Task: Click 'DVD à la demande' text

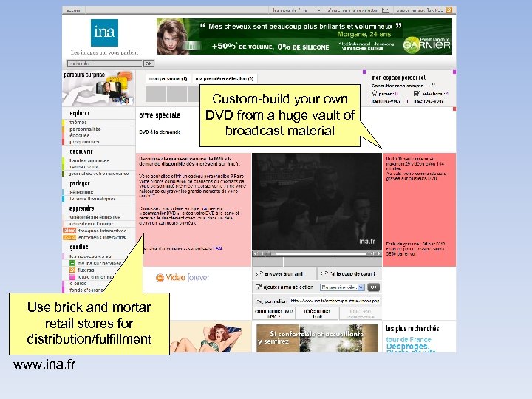Action: pyautogui.click(x=160, y=132)
